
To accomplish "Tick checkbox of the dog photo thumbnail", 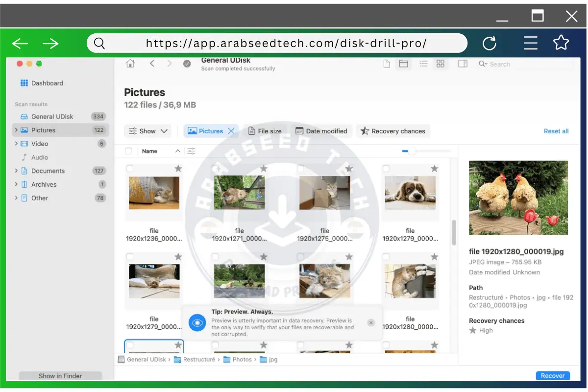I will click(386, 169).
